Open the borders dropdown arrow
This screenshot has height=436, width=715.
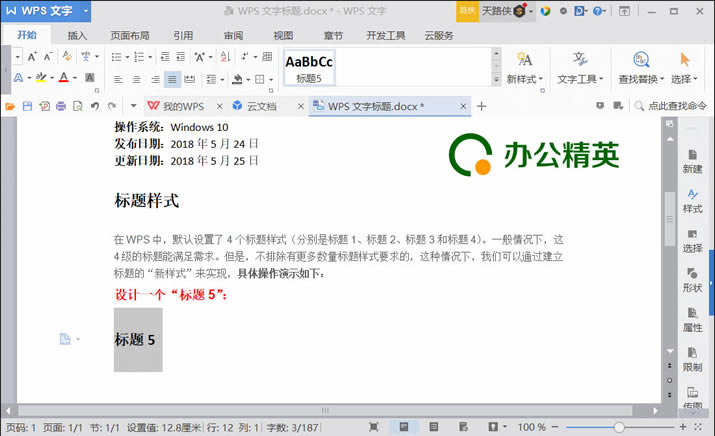tap(270, 80)
